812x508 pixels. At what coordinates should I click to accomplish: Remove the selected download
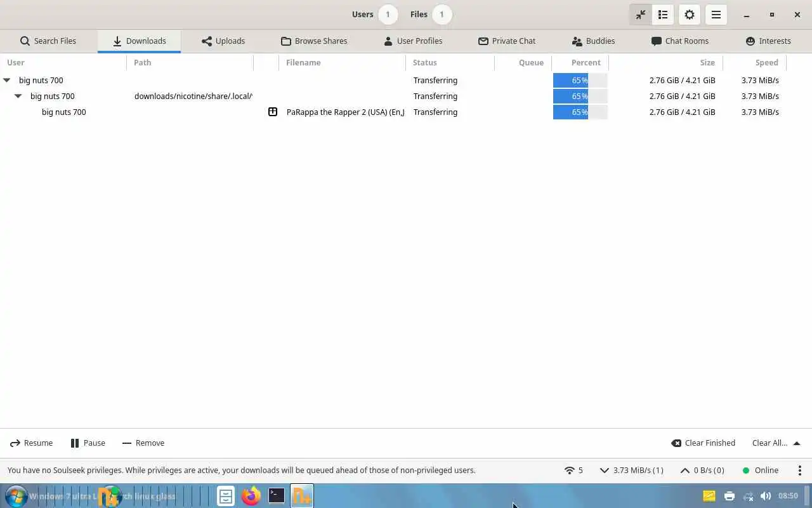click(x=143, y=443)
